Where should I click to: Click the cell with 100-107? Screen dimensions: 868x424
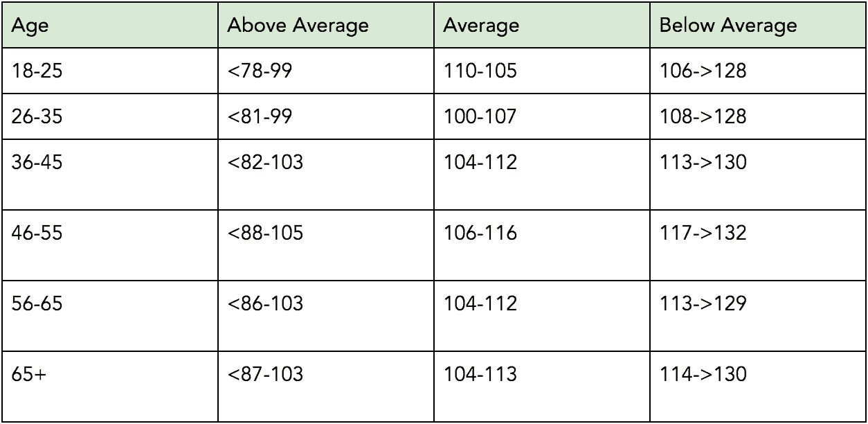pyautogui.click(x=541, y=116)
